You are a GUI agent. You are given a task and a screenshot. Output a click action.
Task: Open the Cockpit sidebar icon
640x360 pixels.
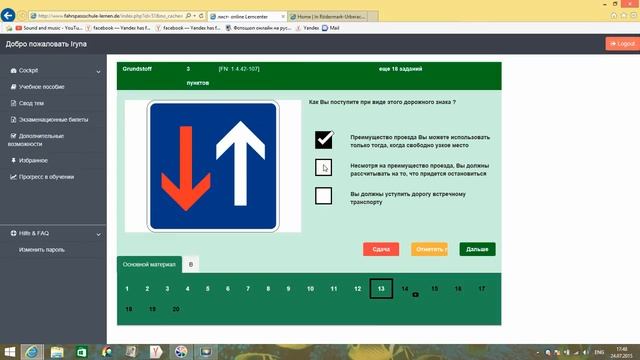click(x=13, y=71)
